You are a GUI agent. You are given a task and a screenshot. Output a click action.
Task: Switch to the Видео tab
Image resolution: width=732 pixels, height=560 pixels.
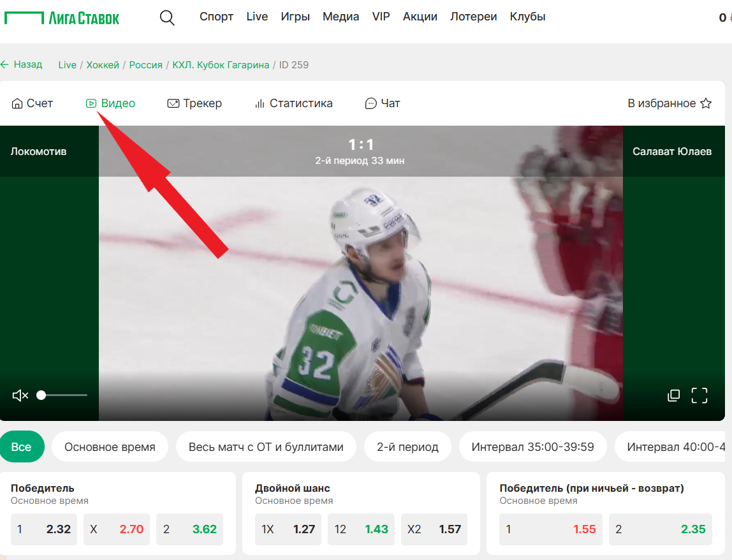[x=111, y=103]
